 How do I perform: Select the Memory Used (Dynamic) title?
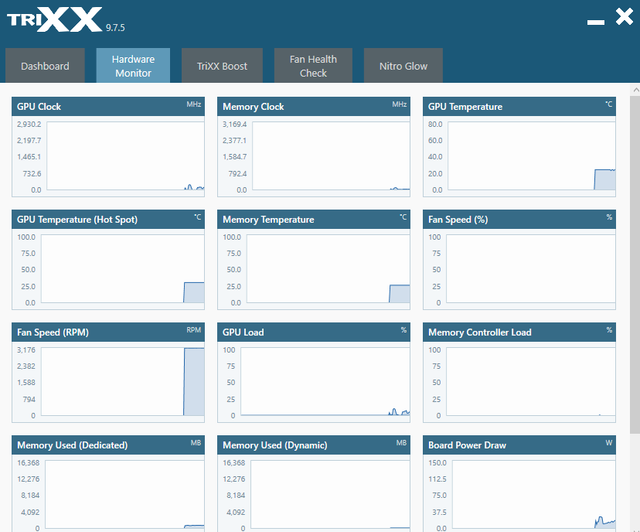coord(275,445)
